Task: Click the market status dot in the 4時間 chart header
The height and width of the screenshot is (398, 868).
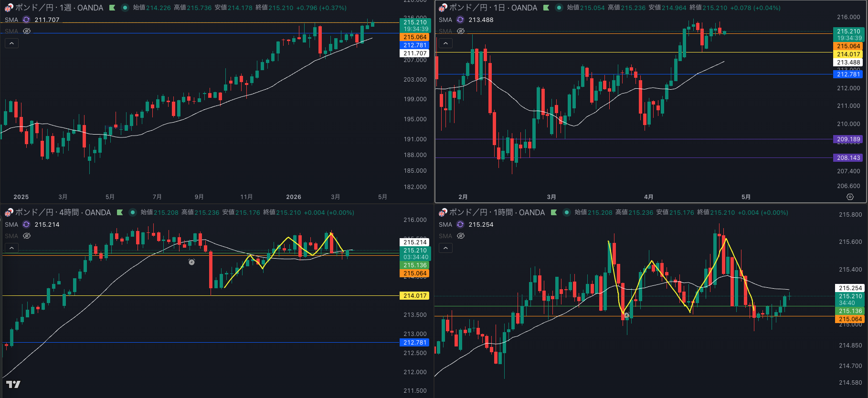Action: point(133,212)
